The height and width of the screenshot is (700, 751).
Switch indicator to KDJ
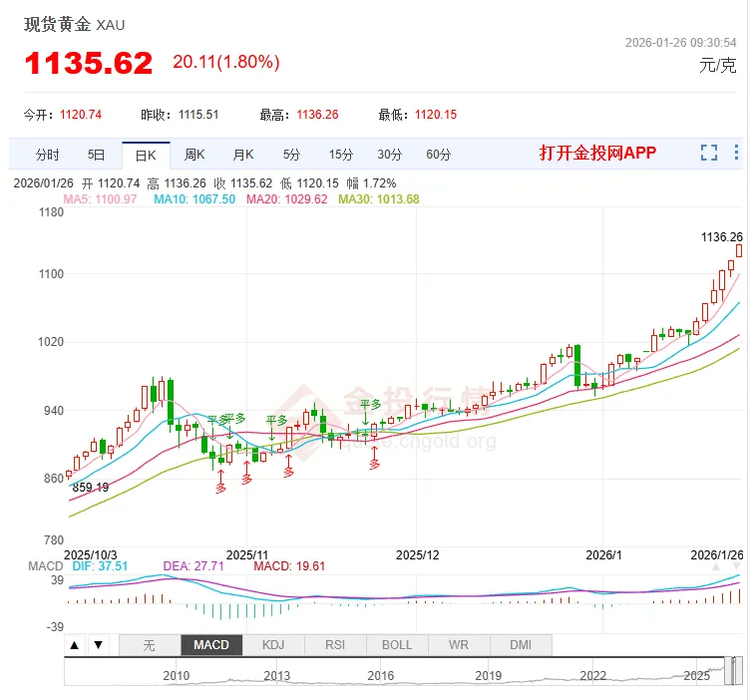(x=273, y=645)
